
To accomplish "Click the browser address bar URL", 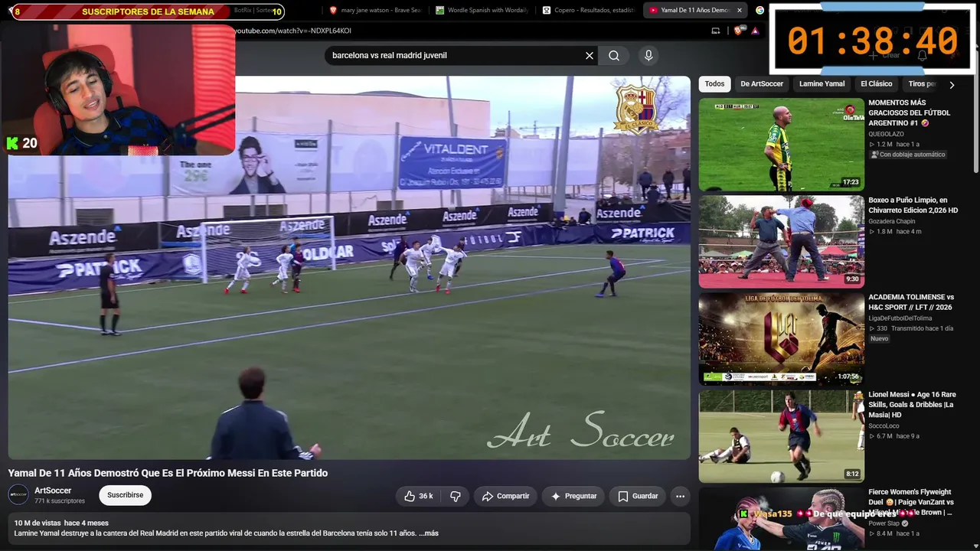I will tap(292, 31).
